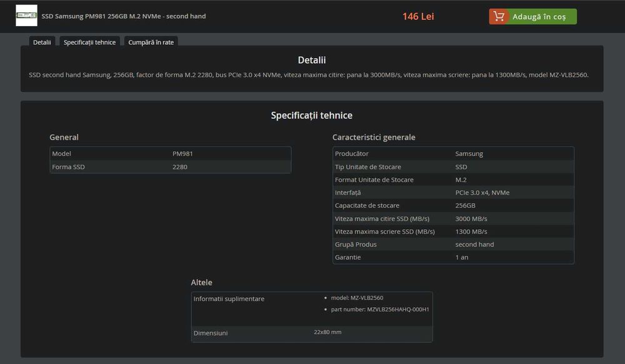The image size is (625, 364).
Task: Switch to the Detalii tab
Action: click(42, 42)
